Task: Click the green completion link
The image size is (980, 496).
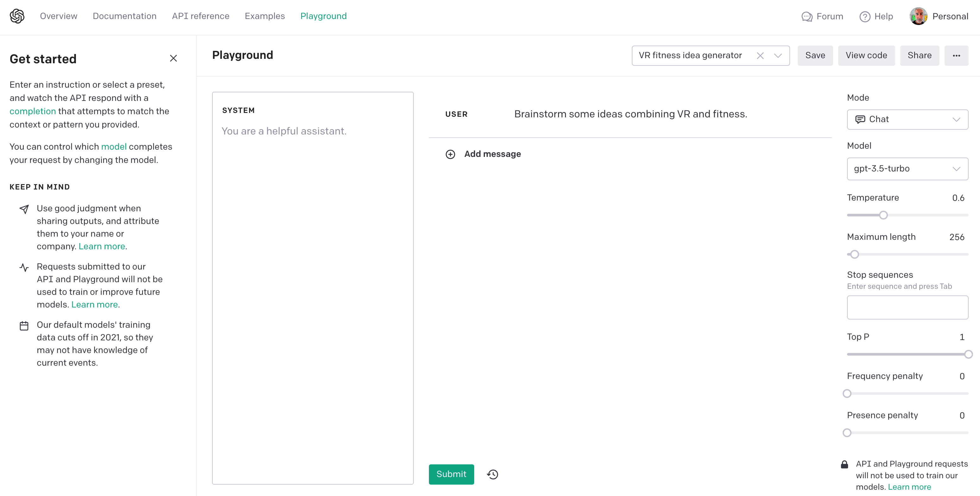Action: (x=33, y=111)
